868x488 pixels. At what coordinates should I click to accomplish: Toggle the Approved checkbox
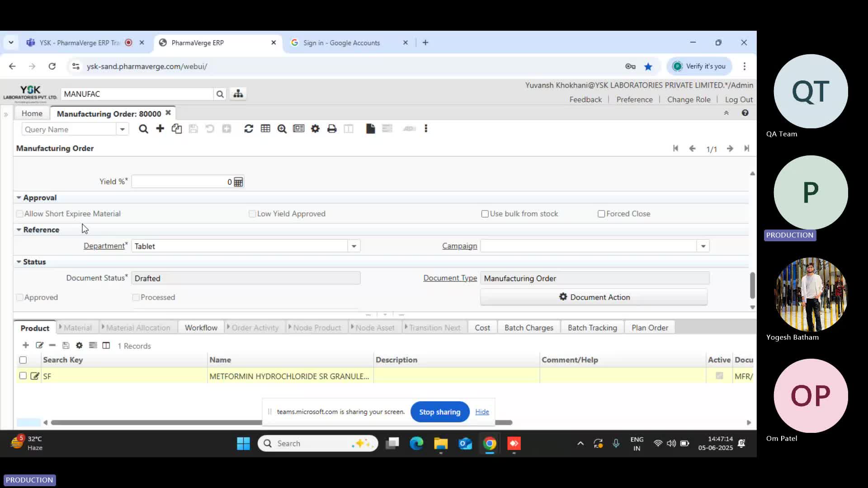tap(19, 297)
